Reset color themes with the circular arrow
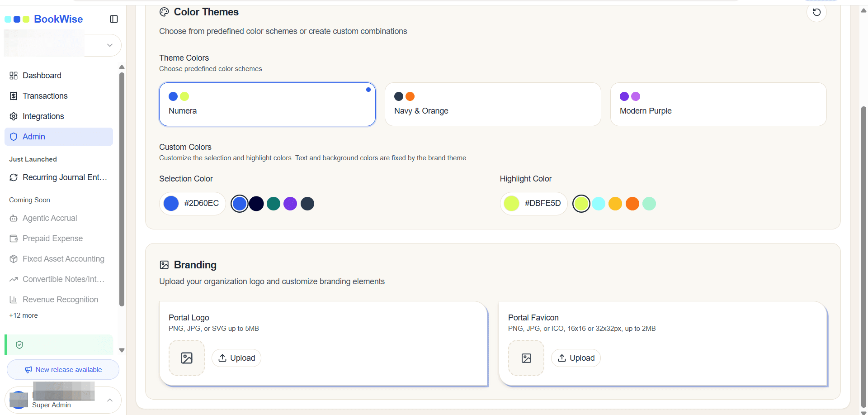This screenshot has height=415, width=868. tap(816, 12)
